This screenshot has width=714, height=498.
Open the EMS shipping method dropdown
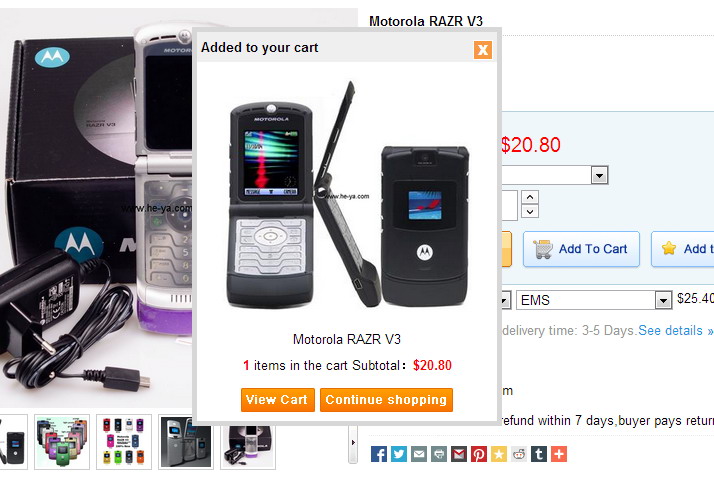tap(594, 300)
